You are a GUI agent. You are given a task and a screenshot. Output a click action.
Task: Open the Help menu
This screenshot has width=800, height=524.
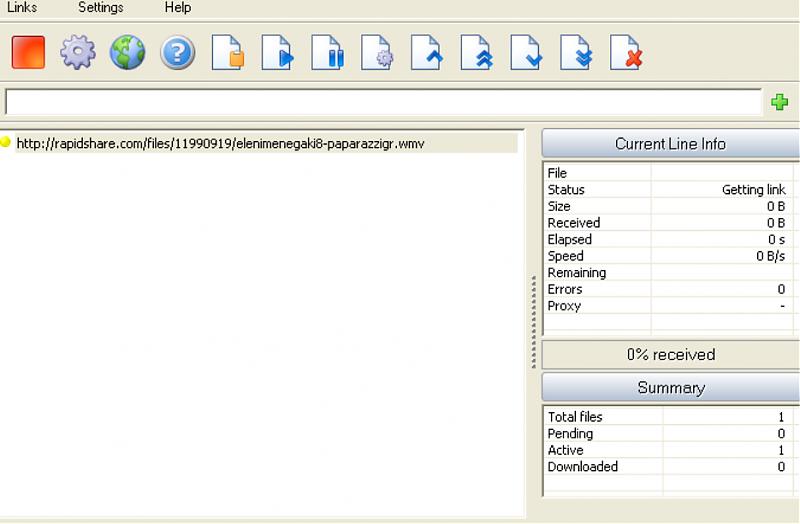tap(178, 7)
